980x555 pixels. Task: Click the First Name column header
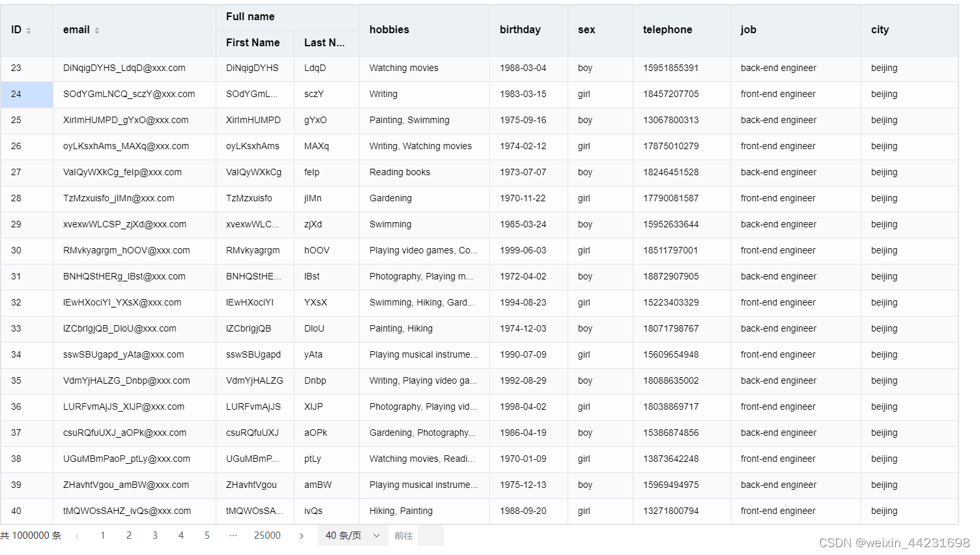pyautogui.click(x=255, y=43)
